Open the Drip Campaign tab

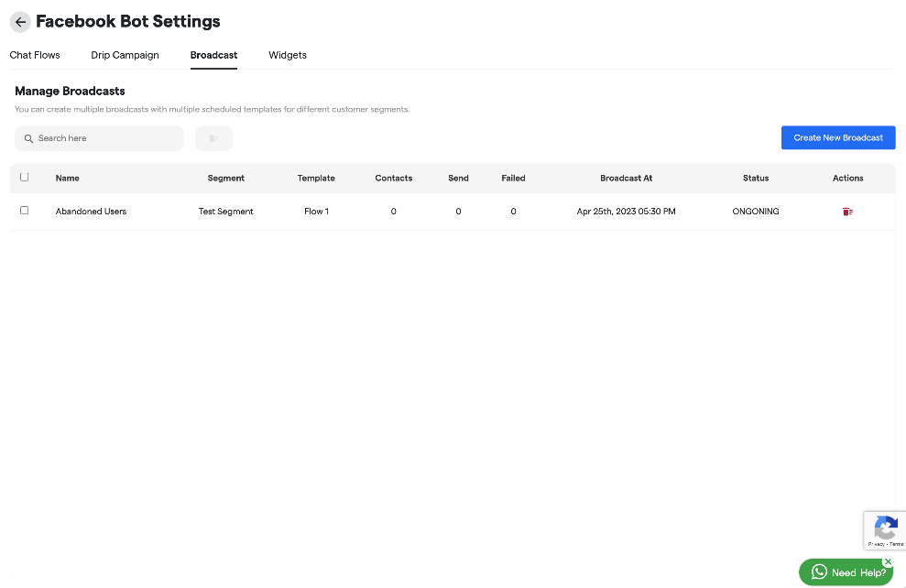pyautogui.click(x=125, y=55)
